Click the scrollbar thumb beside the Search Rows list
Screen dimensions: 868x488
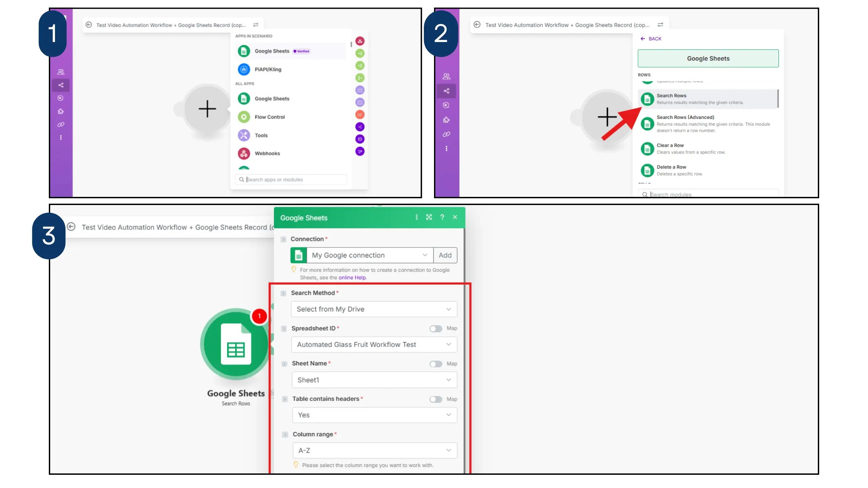click(x=778, y=99)
